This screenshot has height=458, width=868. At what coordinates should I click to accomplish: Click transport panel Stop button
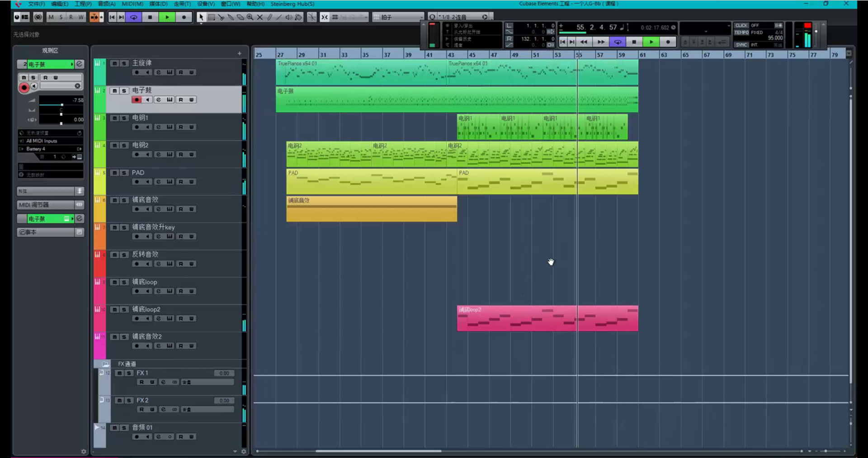click(634, 42)
